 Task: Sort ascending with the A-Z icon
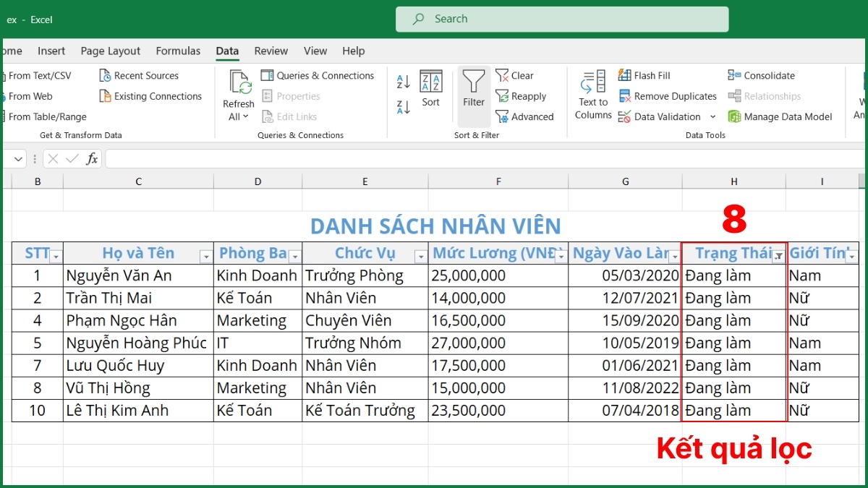[404, 82]
